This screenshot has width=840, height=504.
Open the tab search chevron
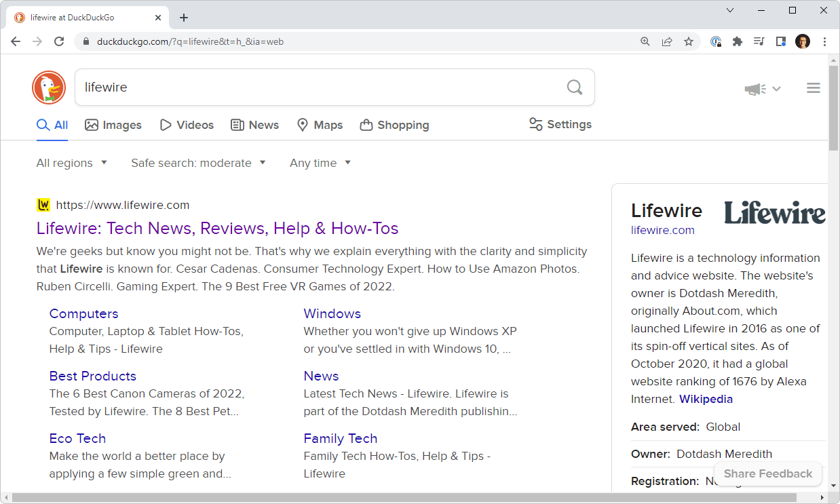pos(730,10)
